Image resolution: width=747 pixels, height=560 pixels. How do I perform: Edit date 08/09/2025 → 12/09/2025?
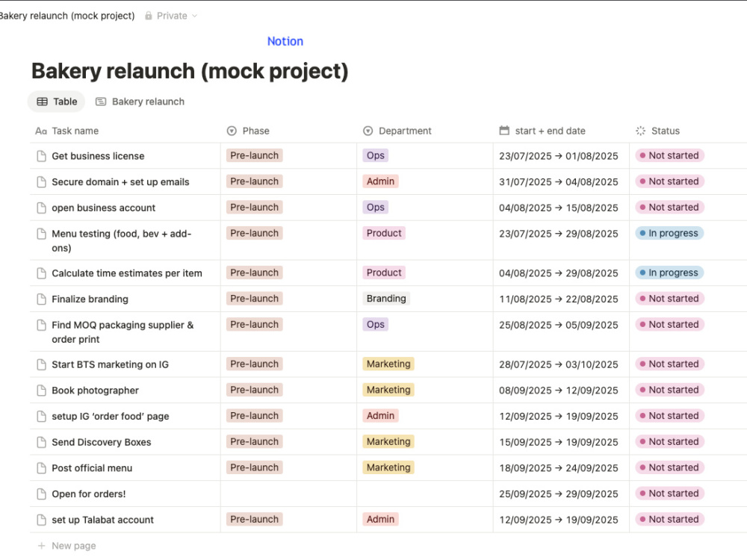point(558,390)
